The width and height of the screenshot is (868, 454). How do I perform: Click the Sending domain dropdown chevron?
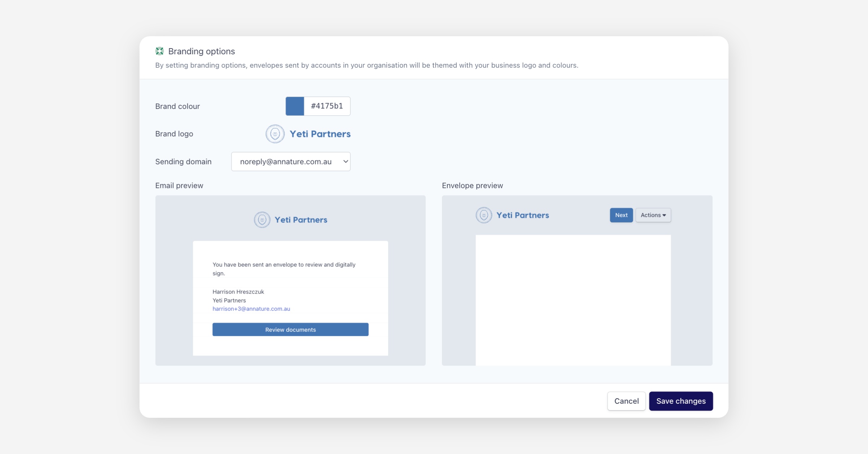[x=345, y=161]
